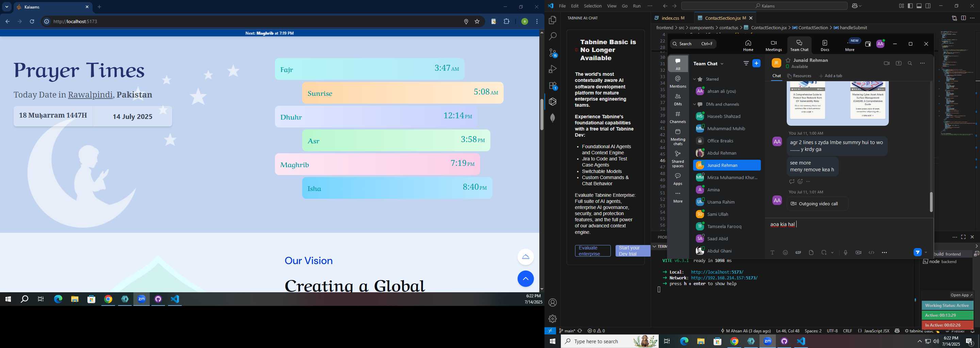Open the File menu in VS Code

(562, 6)
